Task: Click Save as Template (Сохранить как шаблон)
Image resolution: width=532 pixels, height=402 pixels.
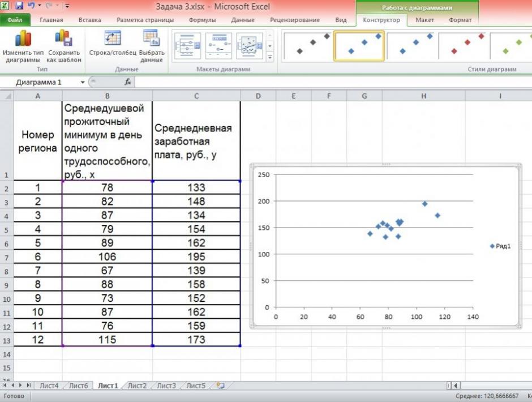Action: coord(63,40)
